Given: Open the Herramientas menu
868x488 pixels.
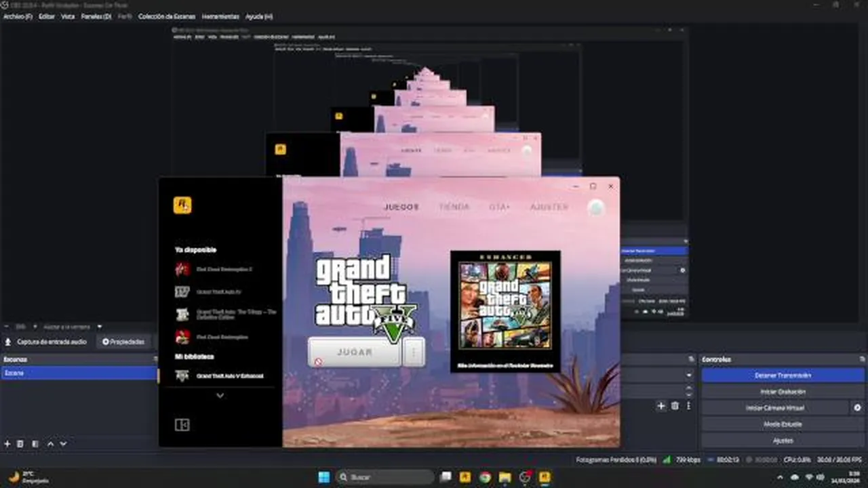Looking at the screenshot, I should (220, 16).
